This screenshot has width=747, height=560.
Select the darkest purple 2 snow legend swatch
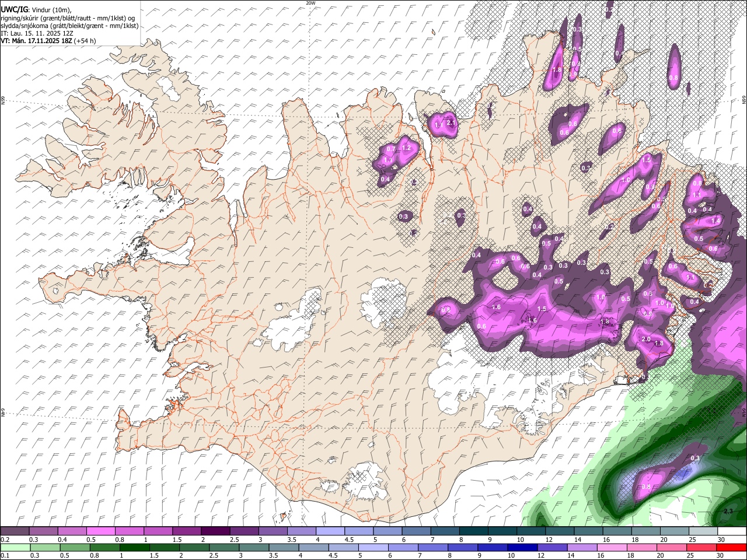tap(215, 531)
